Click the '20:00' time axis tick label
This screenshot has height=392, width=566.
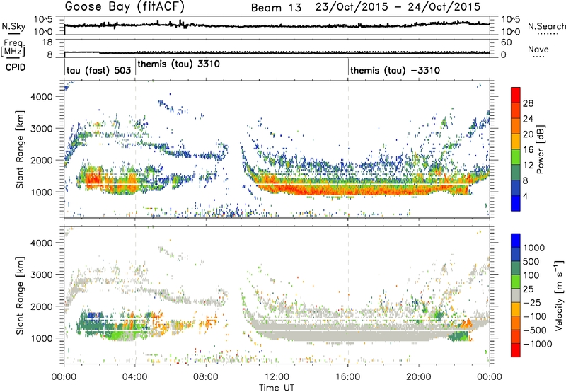pyautogui.click(x=419, y=377)
